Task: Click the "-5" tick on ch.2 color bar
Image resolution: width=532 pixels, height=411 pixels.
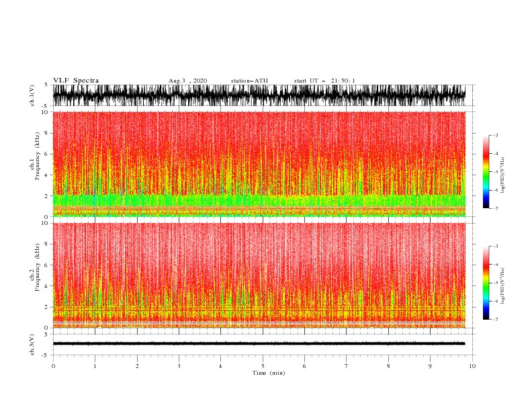Action: click(495, 283)
